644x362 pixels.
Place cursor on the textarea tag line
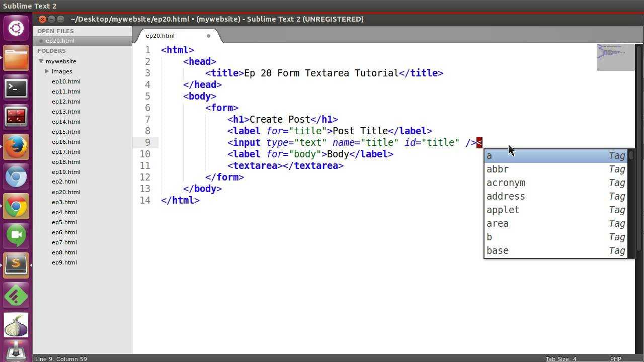click(x=285, y=166)
